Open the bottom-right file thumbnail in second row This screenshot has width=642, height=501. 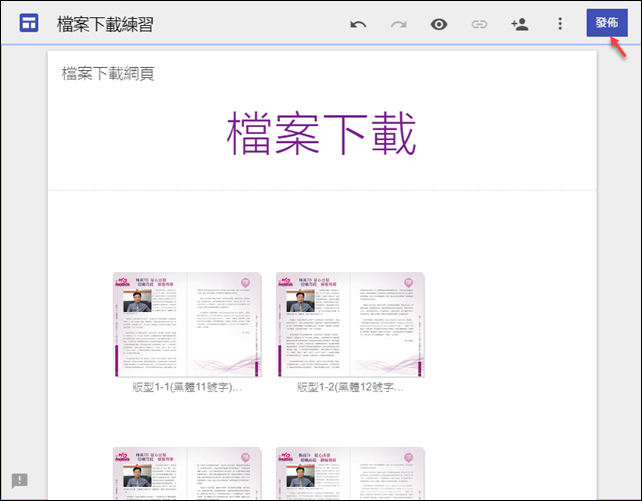point(350,473)
